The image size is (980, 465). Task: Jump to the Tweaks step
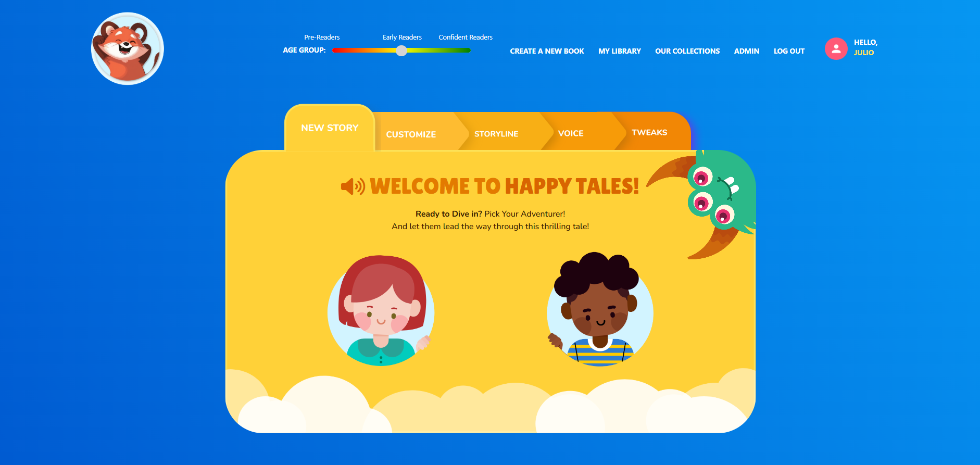(x=649, y=132)
